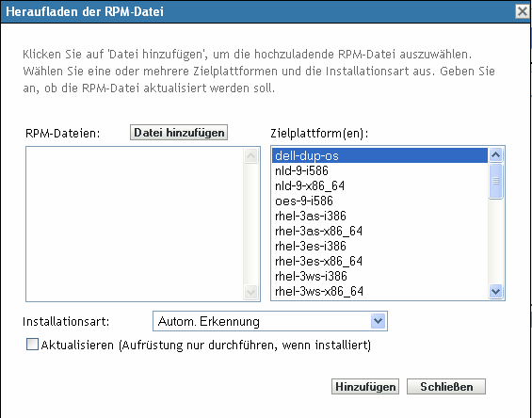Select 'rhel-3es-i386' platform

(379, 246)
